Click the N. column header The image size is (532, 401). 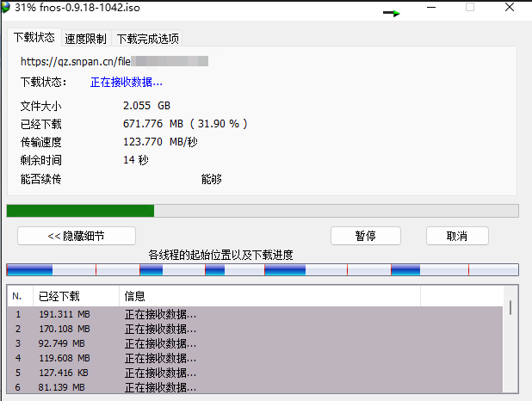(x=17, y=296)
